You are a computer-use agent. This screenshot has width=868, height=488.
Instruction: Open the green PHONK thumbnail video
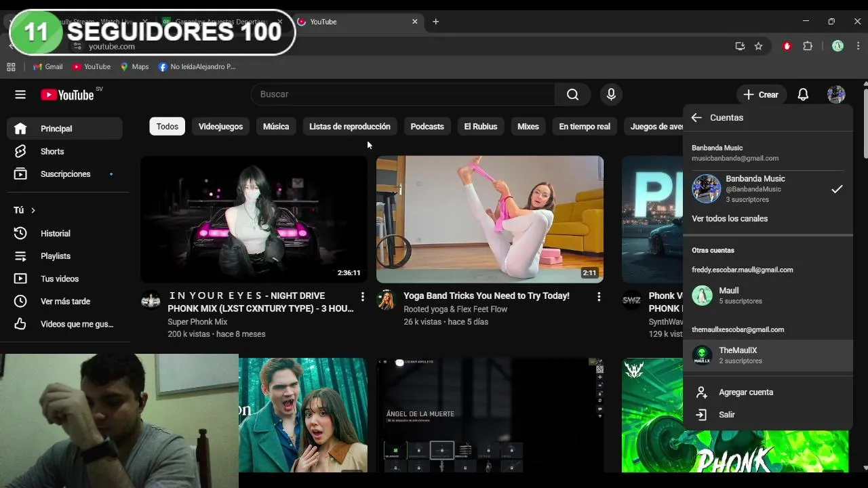pos(735,415)
